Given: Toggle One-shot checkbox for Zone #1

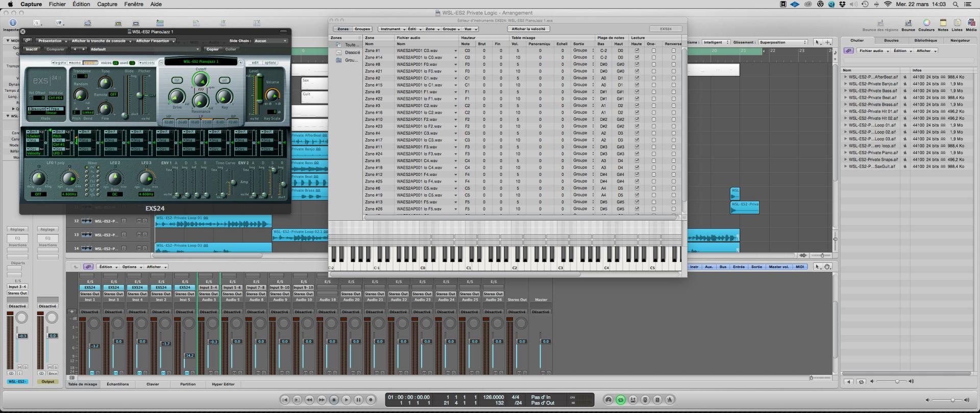Looking at the screenshot, I should click(x=653, y=50).
